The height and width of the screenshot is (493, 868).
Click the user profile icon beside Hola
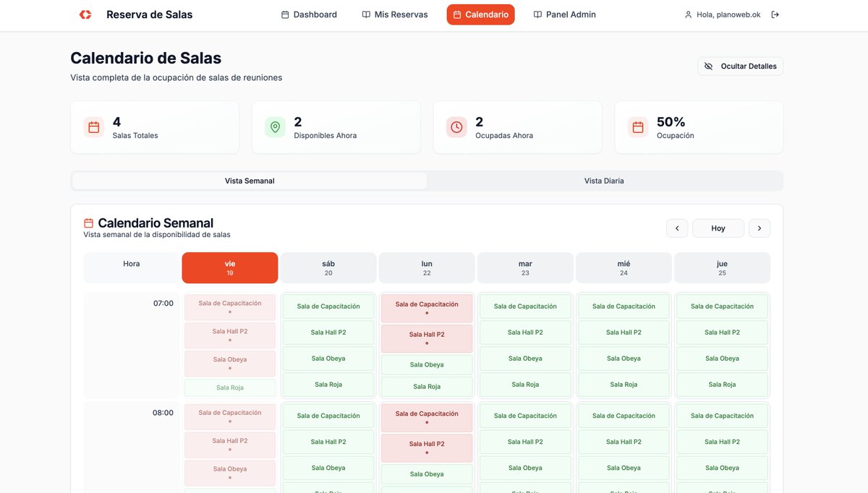[x=688, y=14]
